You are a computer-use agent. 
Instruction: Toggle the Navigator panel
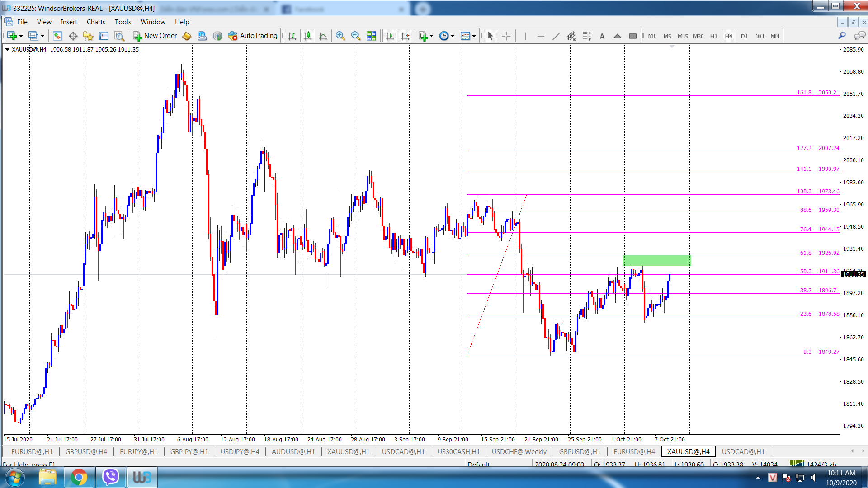pos(88,36)
